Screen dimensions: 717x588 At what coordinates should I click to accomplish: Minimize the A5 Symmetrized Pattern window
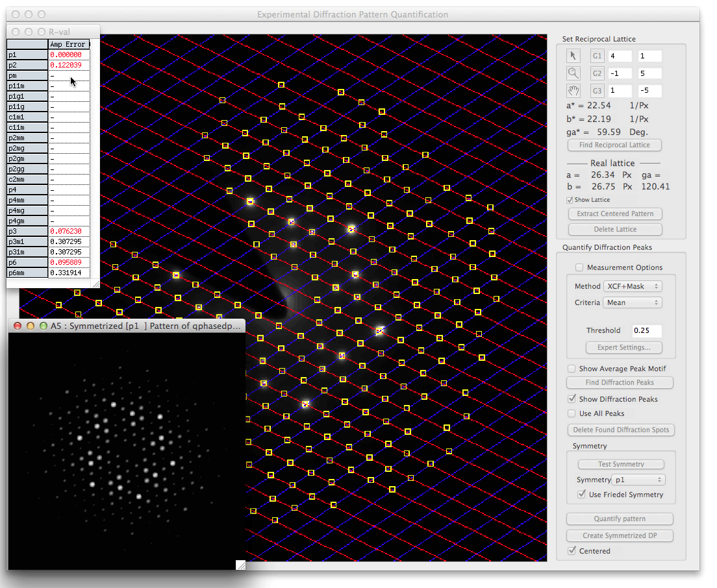click(31, 326)
